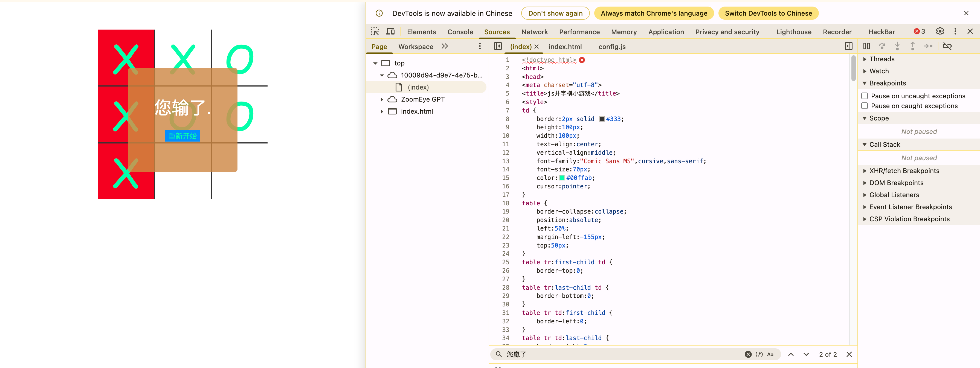Viewport: 980px width, 368px height.
Task: Toggle the device toolbar icon
Action: point(390,31)
